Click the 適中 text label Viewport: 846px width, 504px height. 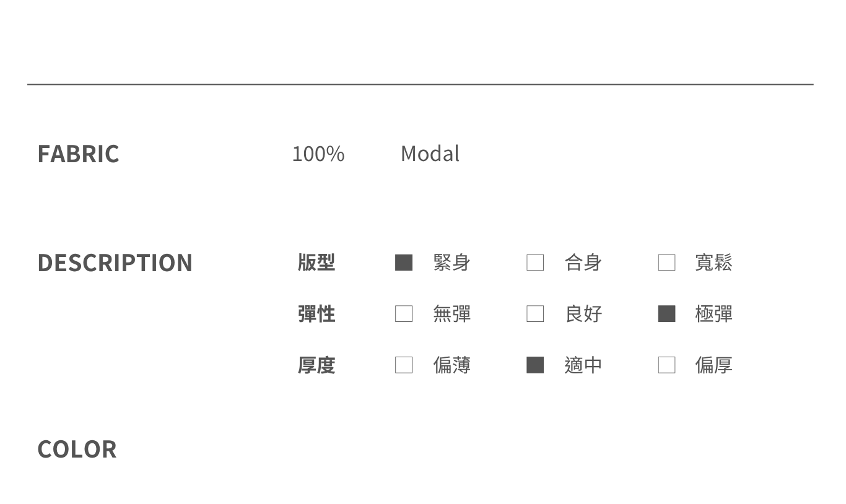coord(583,365)
